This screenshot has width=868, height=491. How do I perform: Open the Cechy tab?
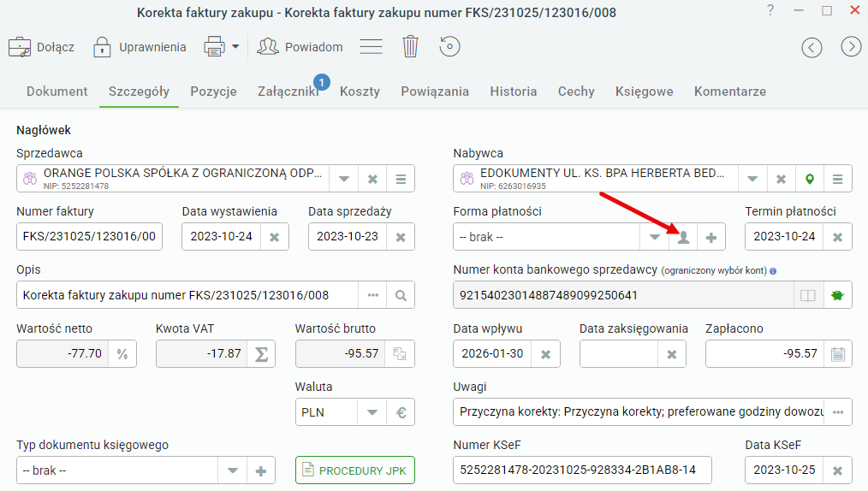click(x=576, y=92)
